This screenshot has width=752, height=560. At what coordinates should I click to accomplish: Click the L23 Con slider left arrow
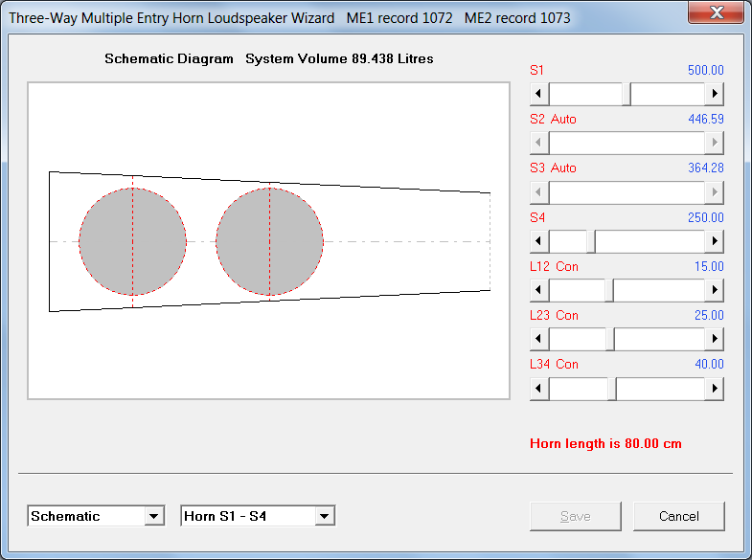click(x=539, y=339)
